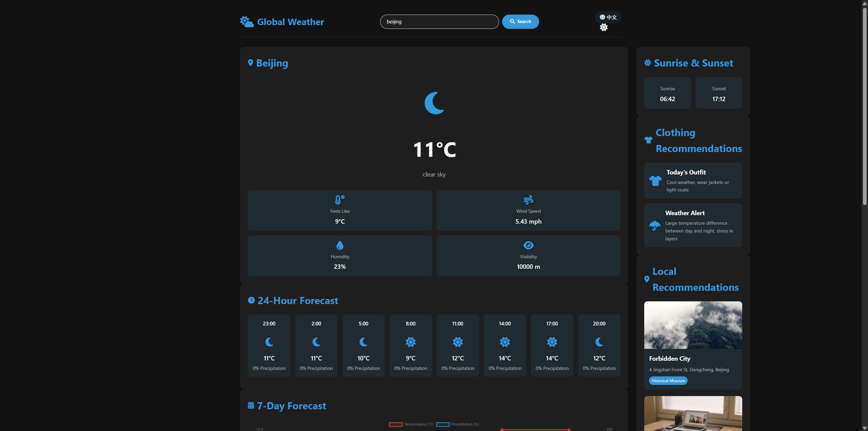This screenshot has width=868, height=431.
Task: Click the 24-Hour Forecast clock icon
Action: [x=251, y=300]
